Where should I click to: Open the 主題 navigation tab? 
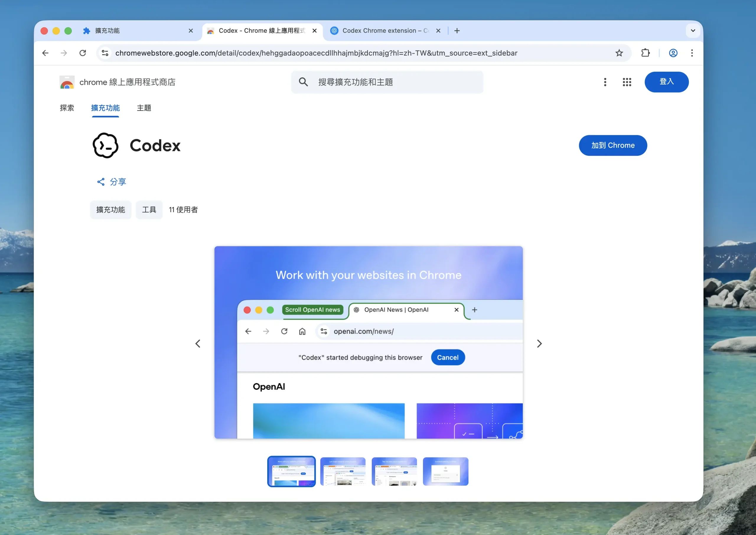click(144, 108)
